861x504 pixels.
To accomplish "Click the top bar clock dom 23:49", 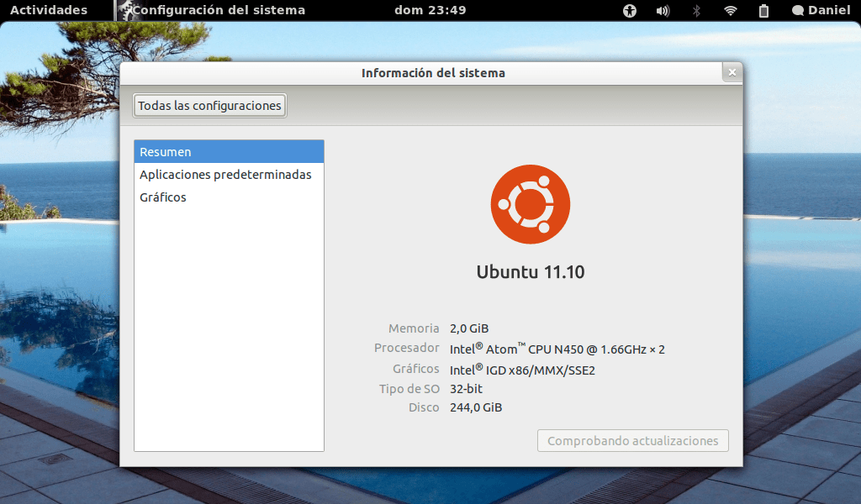I will [430, 10].
